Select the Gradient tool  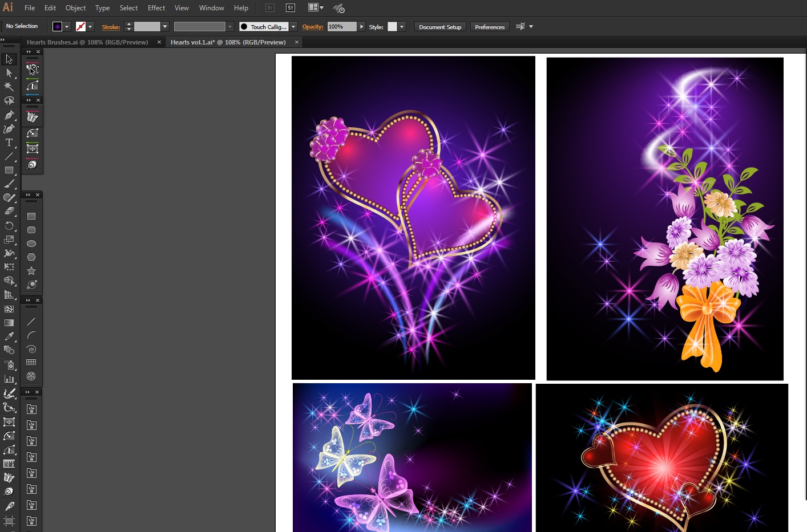pos(9,323)
